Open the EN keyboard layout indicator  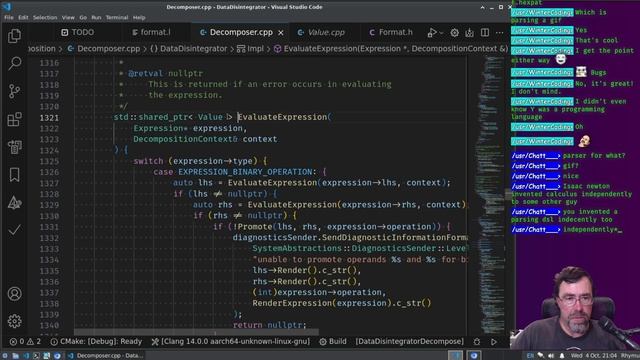click(530, 356)
